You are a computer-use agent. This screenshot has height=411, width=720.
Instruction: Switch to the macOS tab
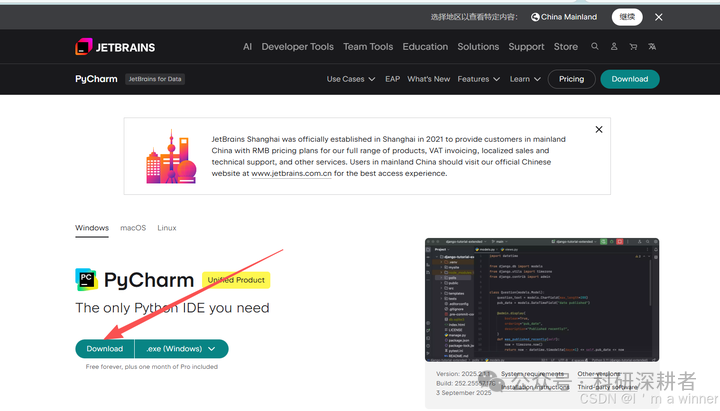pos(133,228)
